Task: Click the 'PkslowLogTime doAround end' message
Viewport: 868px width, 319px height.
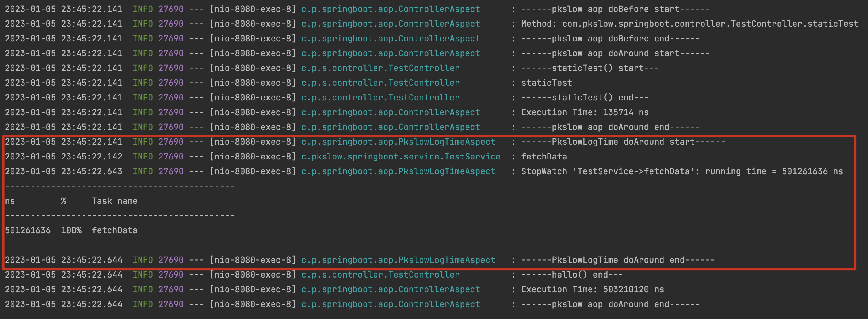Action: (x=618, y=260)
